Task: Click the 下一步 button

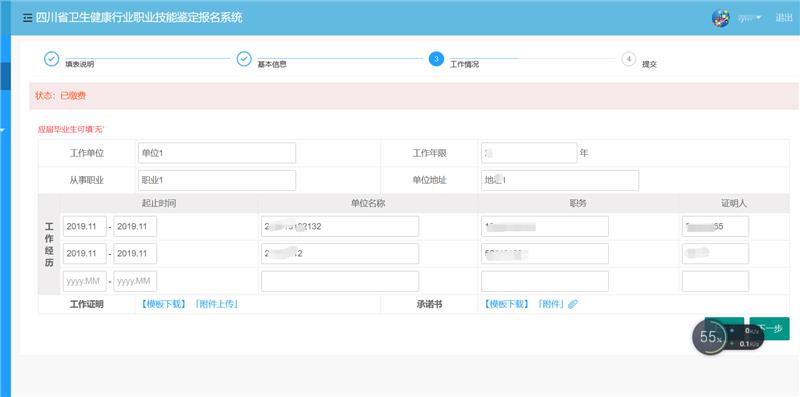Action: tap(769, 329)
